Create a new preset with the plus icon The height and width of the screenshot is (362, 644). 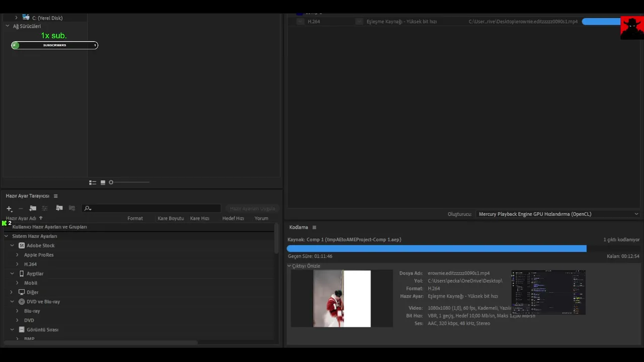pos(9,208)
